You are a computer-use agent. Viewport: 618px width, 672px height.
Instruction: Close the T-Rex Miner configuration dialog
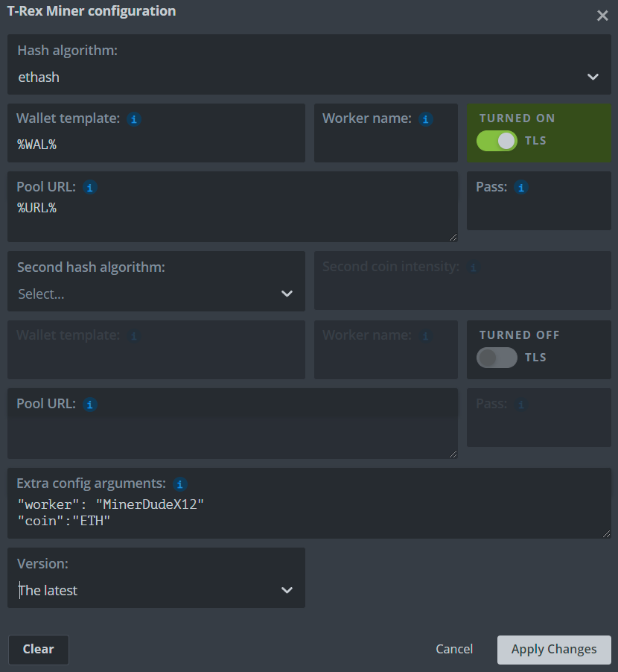602,16
